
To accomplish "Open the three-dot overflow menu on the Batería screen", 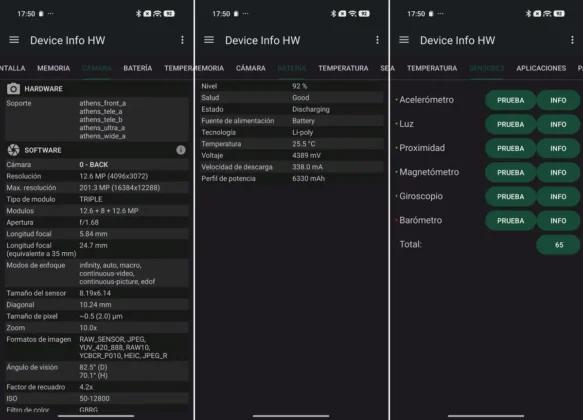I will click(x=377, y=40).
